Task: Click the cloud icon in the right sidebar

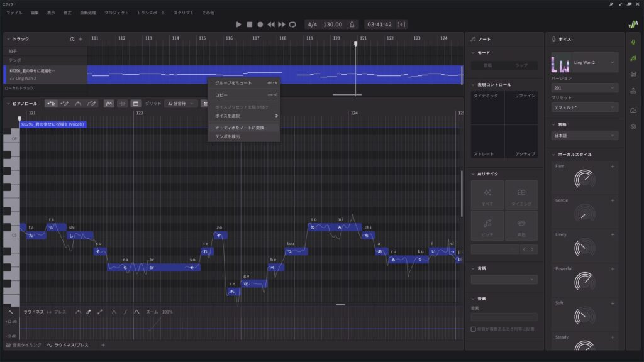Action: coord(633,110)
